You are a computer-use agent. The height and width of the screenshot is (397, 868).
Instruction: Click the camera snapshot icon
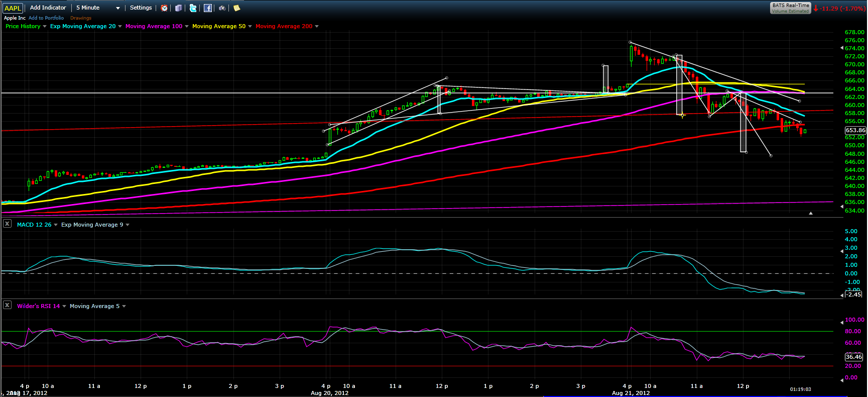pyautogui.click(x=222, y=8)
